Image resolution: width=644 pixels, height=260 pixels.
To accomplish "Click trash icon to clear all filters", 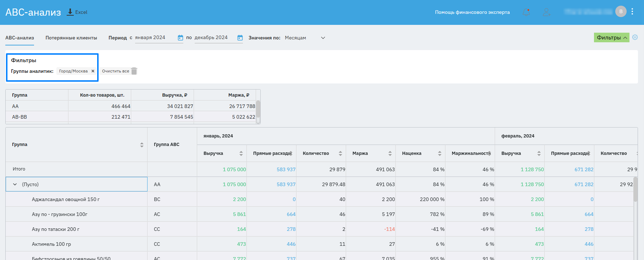I will 134,71.
